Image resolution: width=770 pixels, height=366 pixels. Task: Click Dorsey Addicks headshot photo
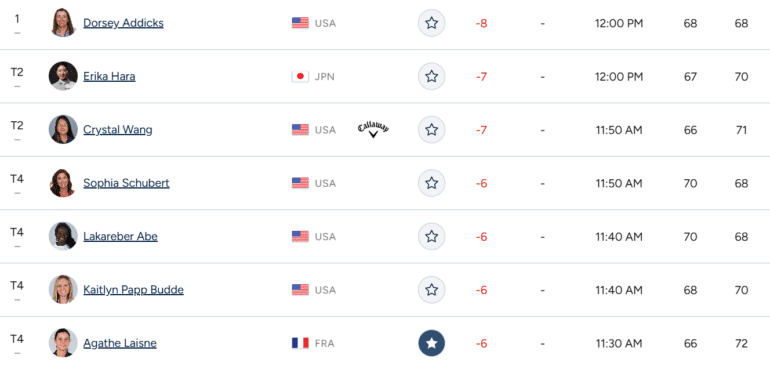63,23
